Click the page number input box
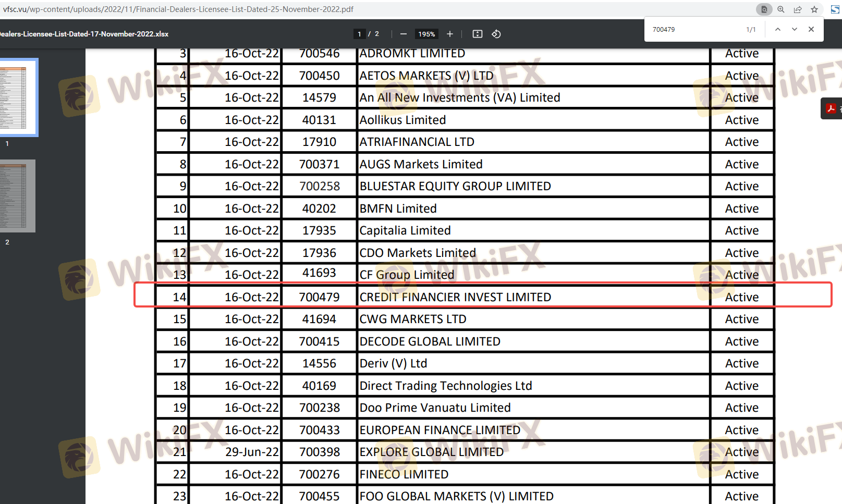 click(359, 34)
